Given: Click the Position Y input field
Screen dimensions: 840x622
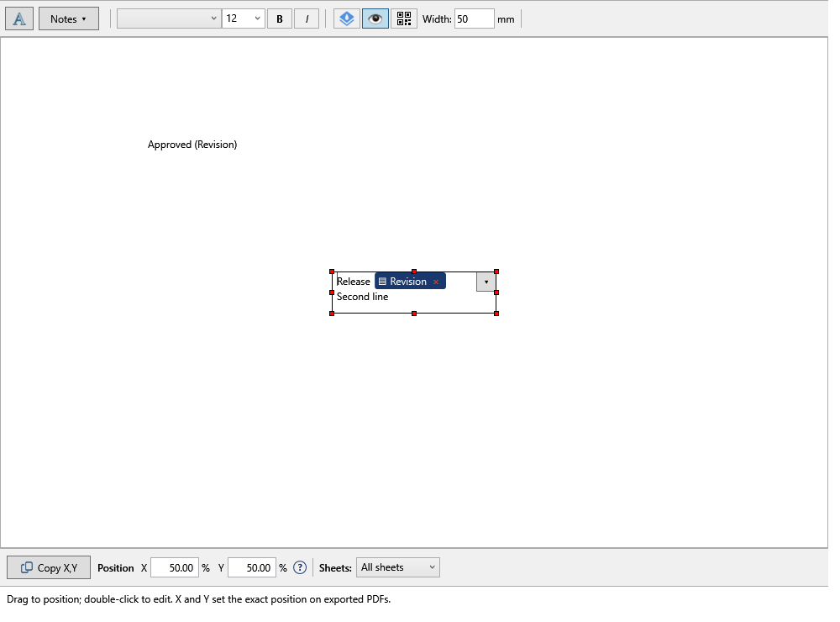Looking at the screenshot, I should pos(252,568).
